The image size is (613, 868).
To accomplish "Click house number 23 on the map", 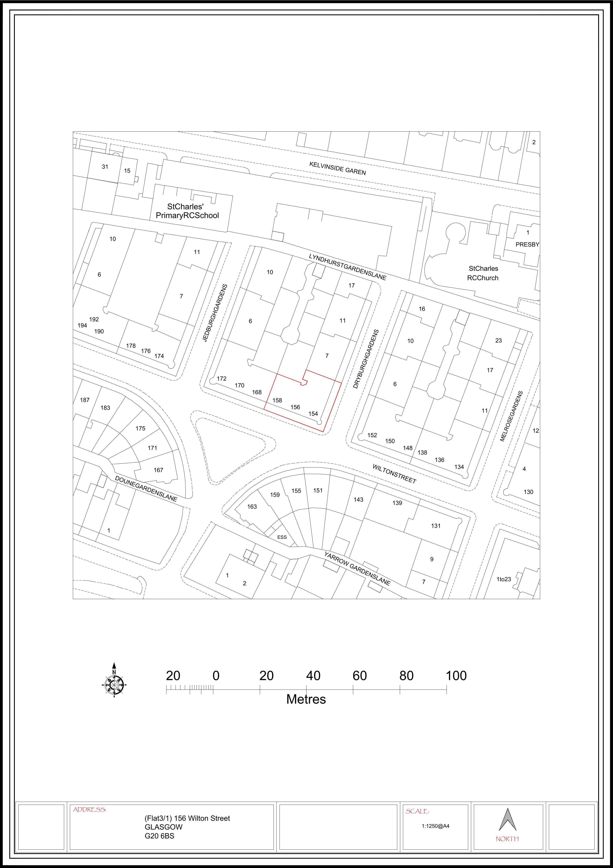I will pos(499,340).
